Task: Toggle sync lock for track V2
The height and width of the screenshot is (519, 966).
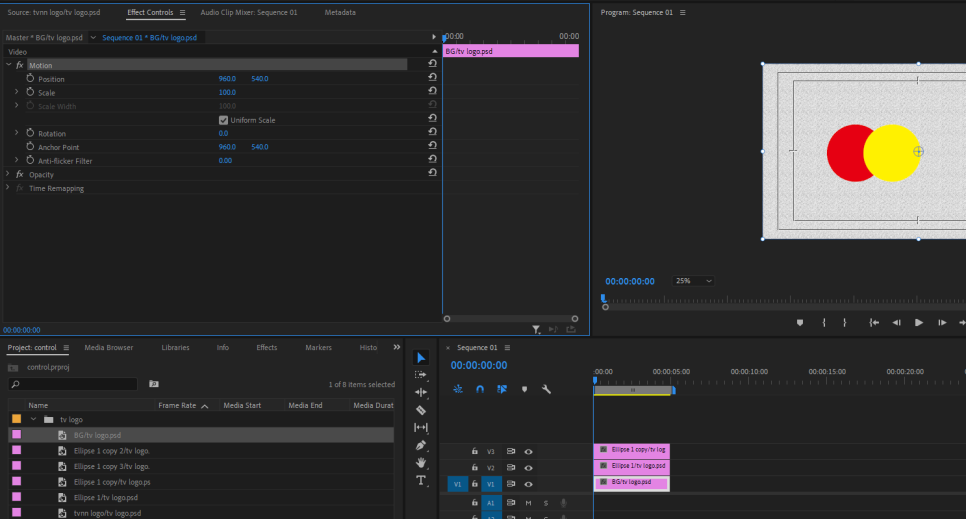Action: [x=511, y=468]
